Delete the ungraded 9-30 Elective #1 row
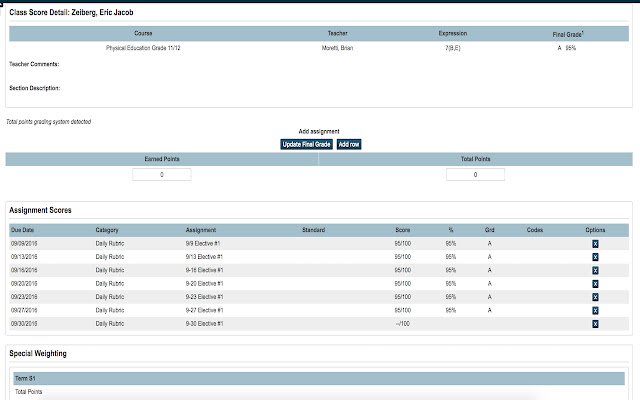 click(595, 324)
